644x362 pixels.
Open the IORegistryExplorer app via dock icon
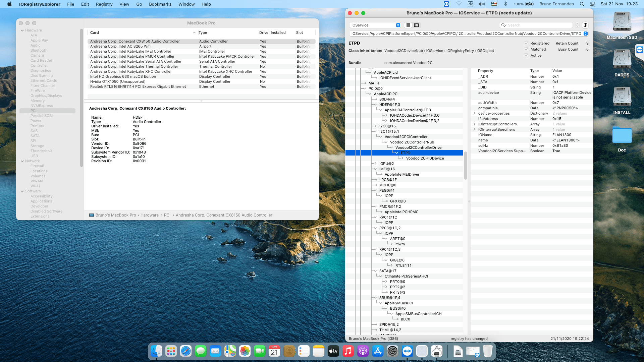[436, 351]
